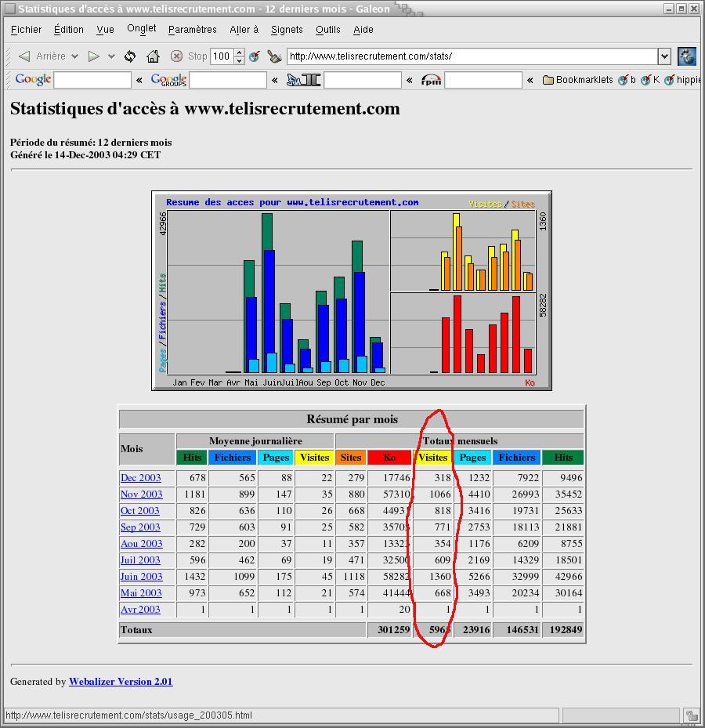Open the Aller à menu
The width and height of the screenshot is (705, 728).
click(x=244, y=30)
